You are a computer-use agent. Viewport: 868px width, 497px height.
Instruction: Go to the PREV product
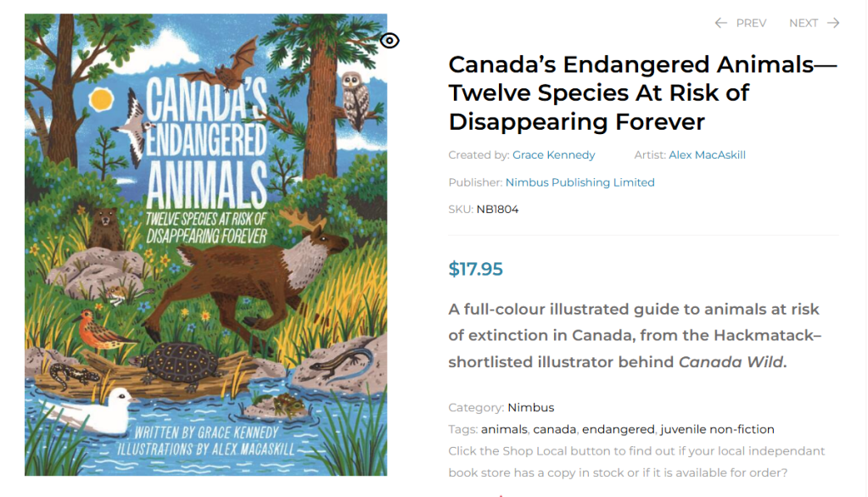(750, 23)
